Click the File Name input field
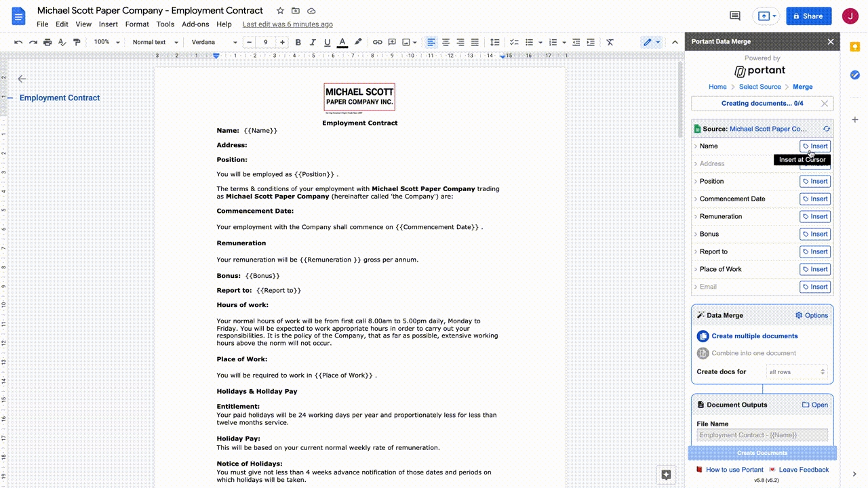Image resolution: width=868 pixels, height=488 pixels. (x=762, y=435)
